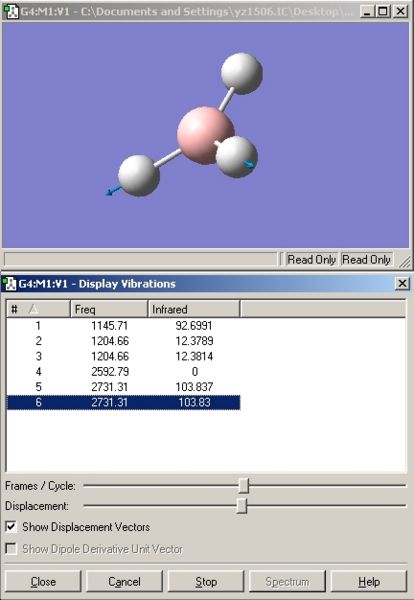
Task: Sort by the Freq column header
Action: (x=109, y=309)
